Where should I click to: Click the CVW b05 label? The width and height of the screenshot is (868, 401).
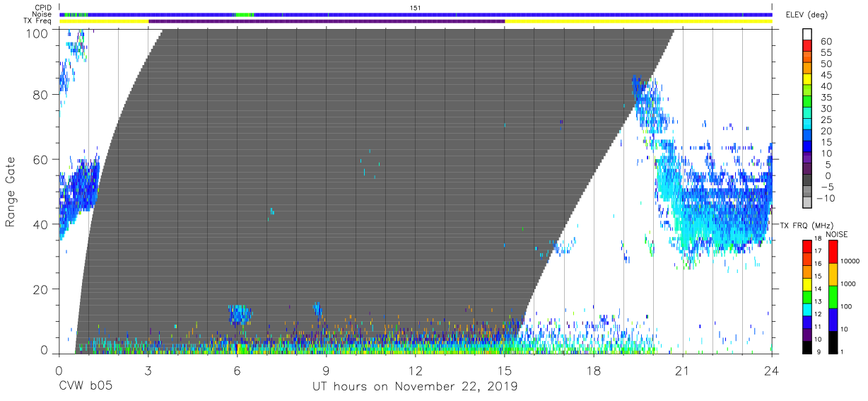86,387
